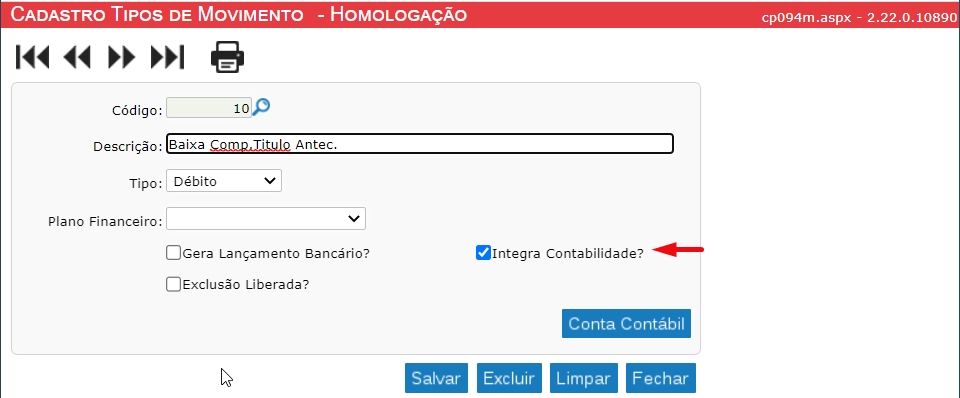Tick the Exclusão Liberada checkbox
Viewport: 960px width, 398px height.
point(173,284)
